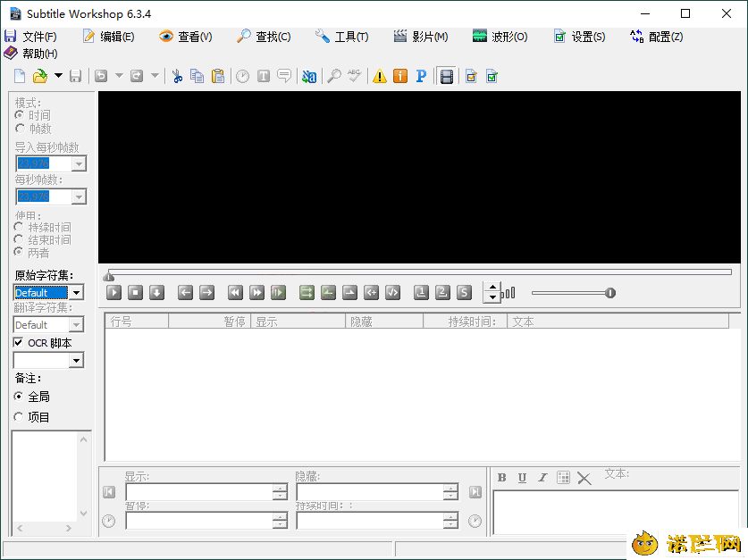Image resolution: width=748 pixels, height=560 pixels.
Task: Open warning triangle information icon
Action: pyautogui.click(x=380, y=76)
